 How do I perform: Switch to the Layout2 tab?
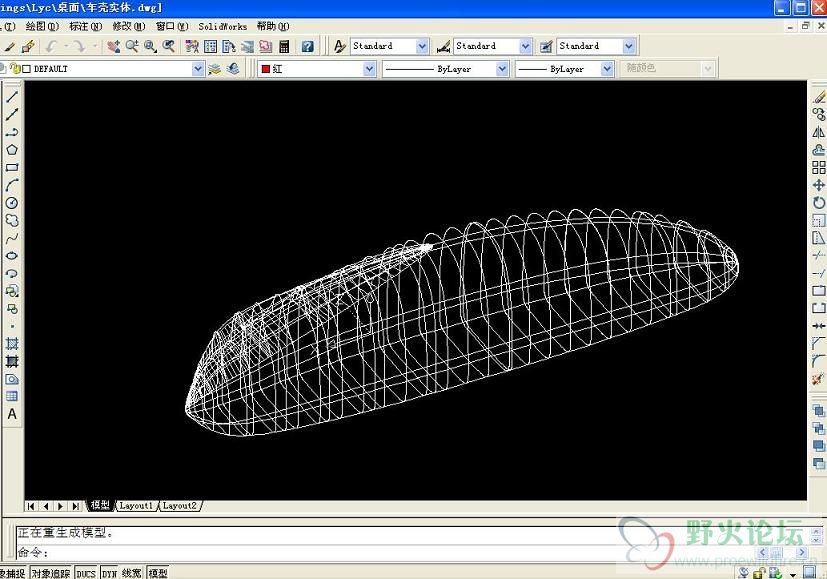[180, 506]
